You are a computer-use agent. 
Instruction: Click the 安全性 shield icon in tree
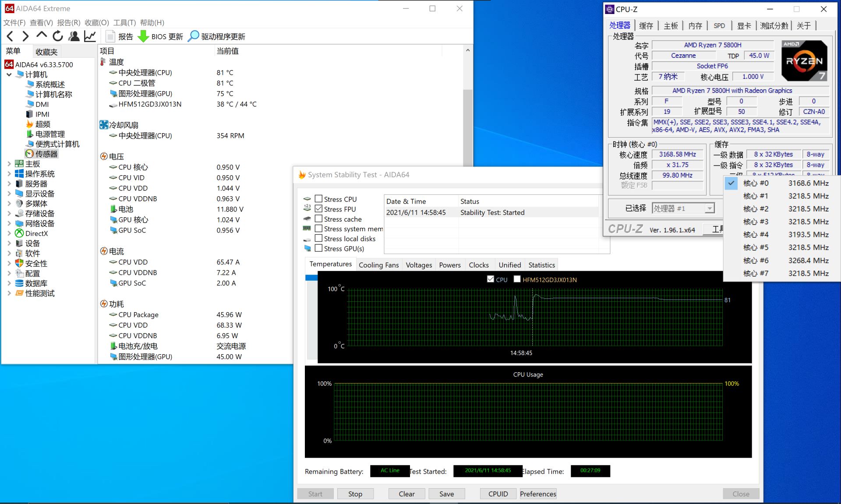click(x=19, y=263)
